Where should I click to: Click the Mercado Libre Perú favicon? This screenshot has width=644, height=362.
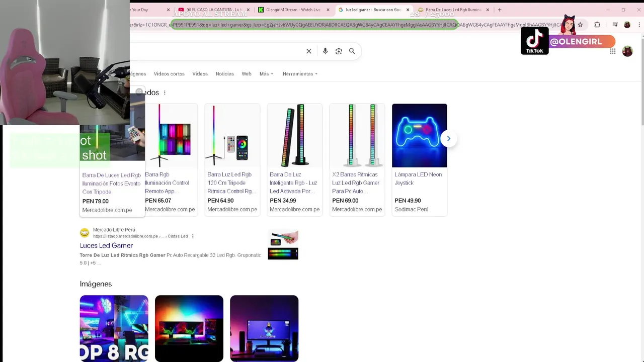(85, 233)
